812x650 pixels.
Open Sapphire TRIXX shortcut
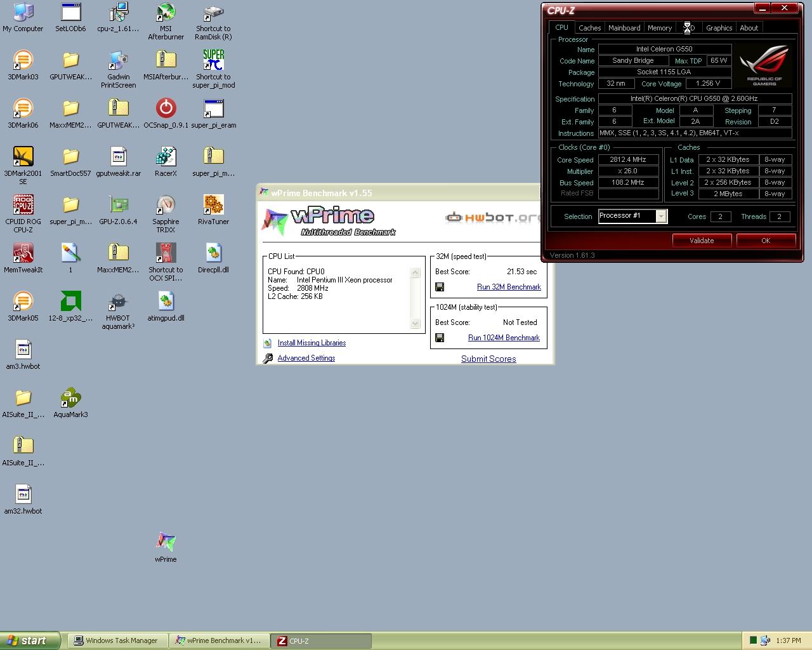[x=166, y=215]
